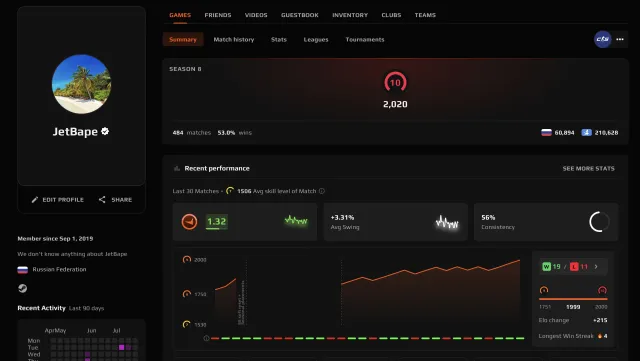Viewport: 640px width, 361px height.
Task: Switch to the CLUBS tab
Action: click(391, 15)
